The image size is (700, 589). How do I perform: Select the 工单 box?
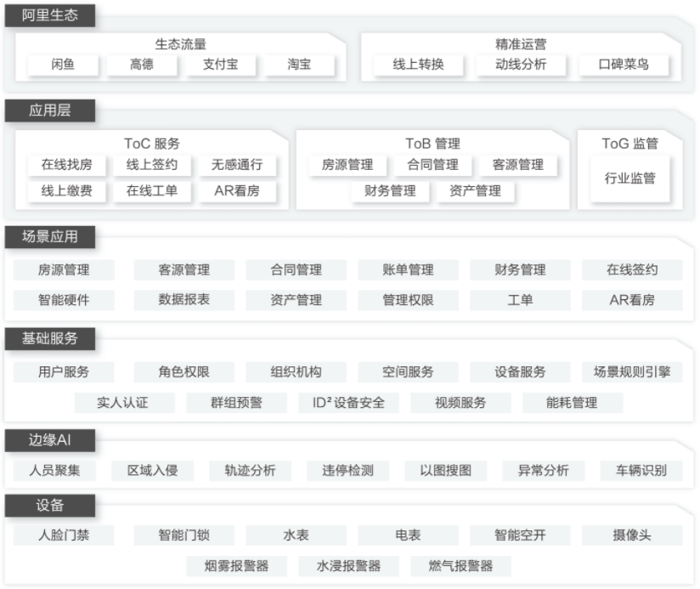click(521, 300)
